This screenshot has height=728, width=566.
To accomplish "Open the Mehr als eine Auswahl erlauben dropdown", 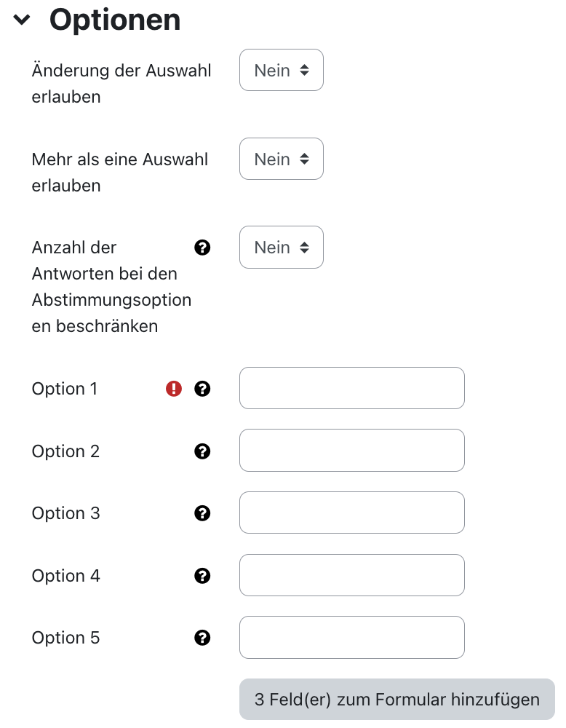I will [x=282, y=159].
